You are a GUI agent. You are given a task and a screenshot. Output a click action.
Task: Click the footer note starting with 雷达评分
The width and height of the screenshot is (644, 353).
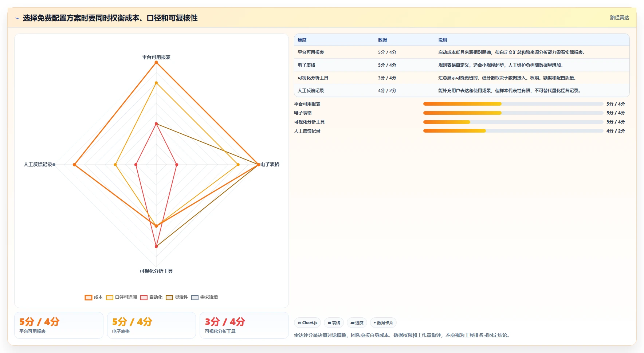pos(402,335)
